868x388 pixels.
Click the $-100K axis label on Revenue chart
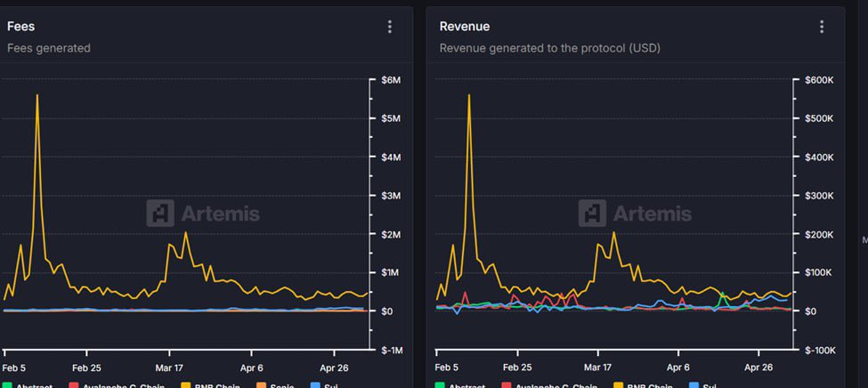point(821,351)
